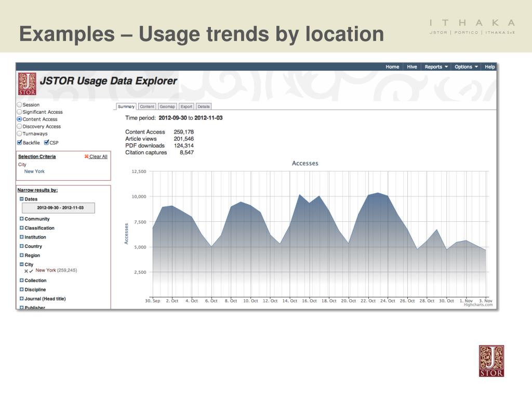Click the Citation captures value 8,547
The height and width of the screenshot is (399, 532).
tap(187, 152)
